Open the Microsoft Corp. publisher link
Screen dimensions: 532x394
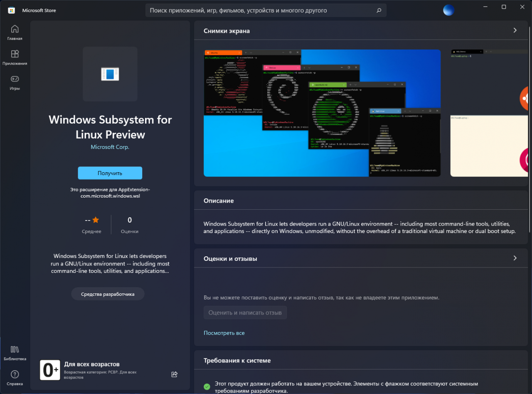[110, 147]
